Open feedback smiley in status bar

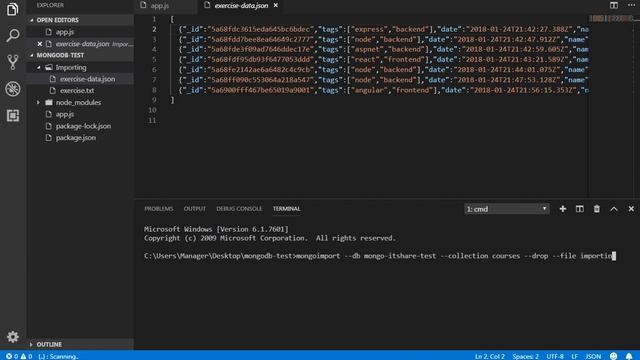(613, 356)
